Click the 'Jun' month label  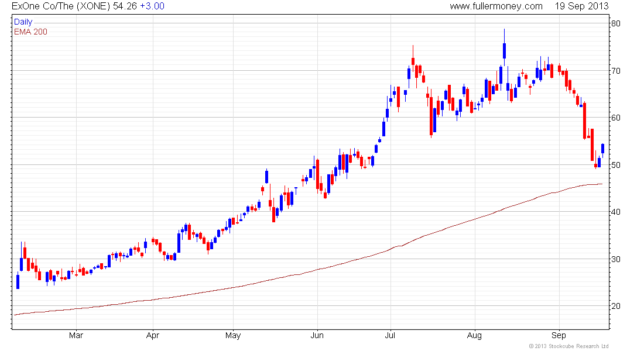click(x=317, y=335)
